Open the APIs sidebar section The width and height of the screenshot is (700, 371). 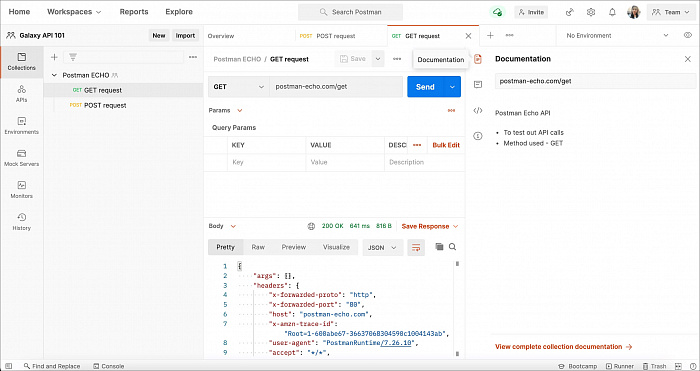click(x=21, y=94)
